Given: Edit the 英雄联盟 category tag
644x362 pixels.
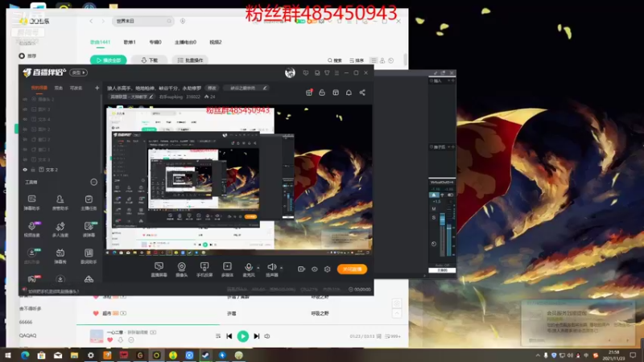Looking at the screenshot, I should (132, 97).
